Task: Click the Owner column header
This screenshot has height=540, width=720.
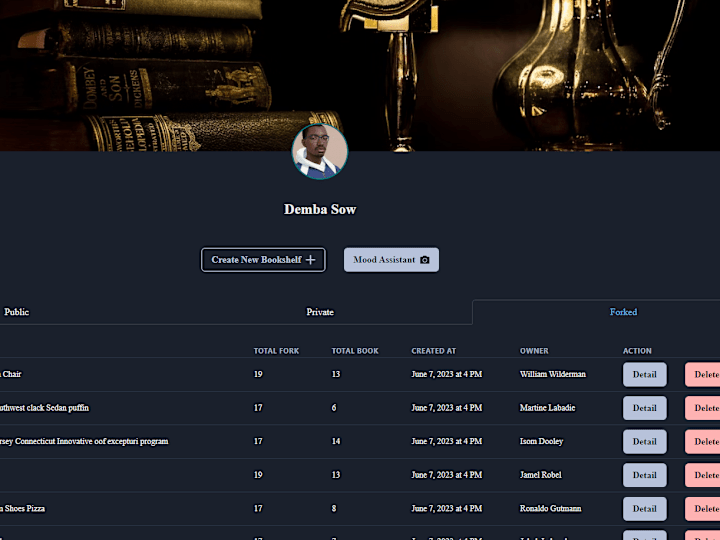Action: tap(534, 351)
